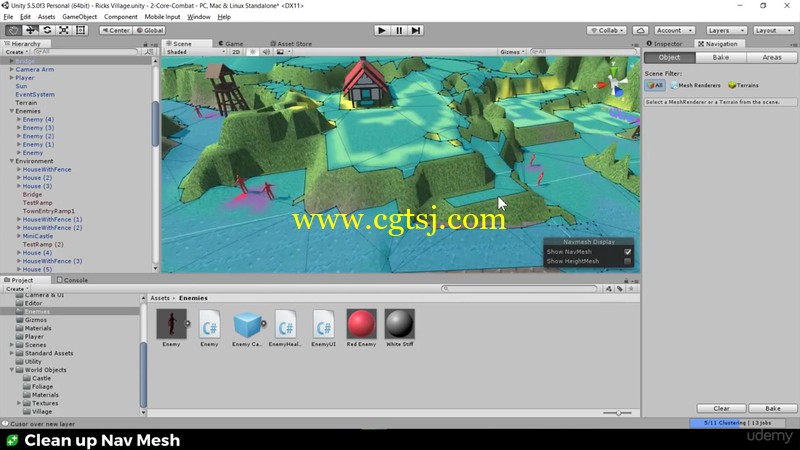Click the Hierarchy search field
Viewport: 800px width, 450px height.
click(85, 52)
